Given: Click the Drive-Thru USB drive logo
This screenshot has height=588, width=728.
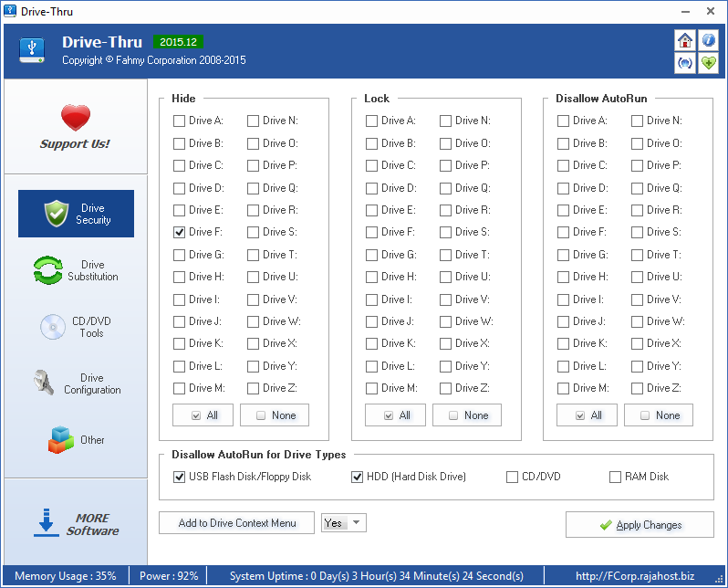Looking at the screenshot, I should pyautogui.click(x=32, y=50).
